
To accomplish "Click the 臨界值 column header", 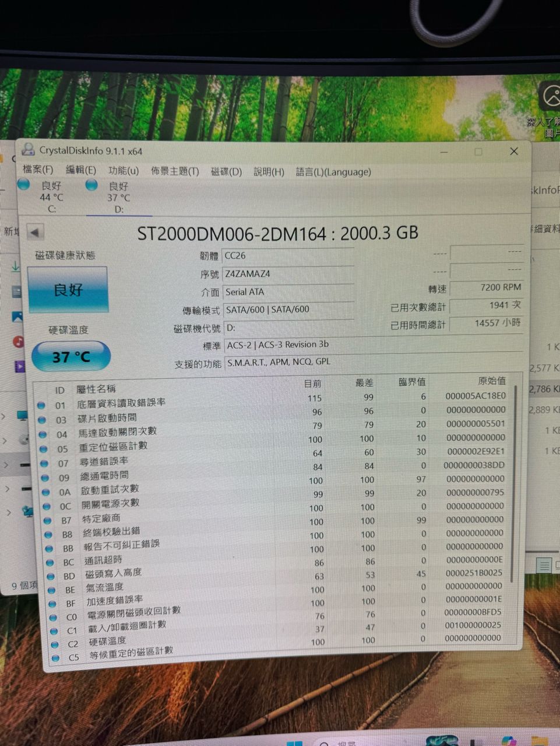I will (x=412, y=382).
